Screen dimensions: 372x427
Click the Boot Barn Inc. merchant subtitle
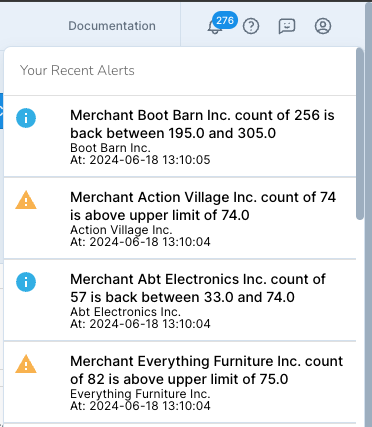point(110,148)
